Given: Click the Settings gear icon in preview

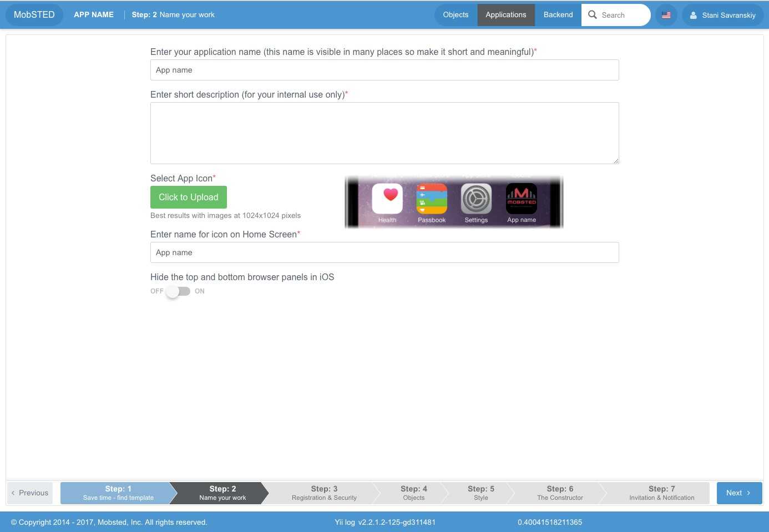Looking at the screenshot, I should tap(476, 199).
